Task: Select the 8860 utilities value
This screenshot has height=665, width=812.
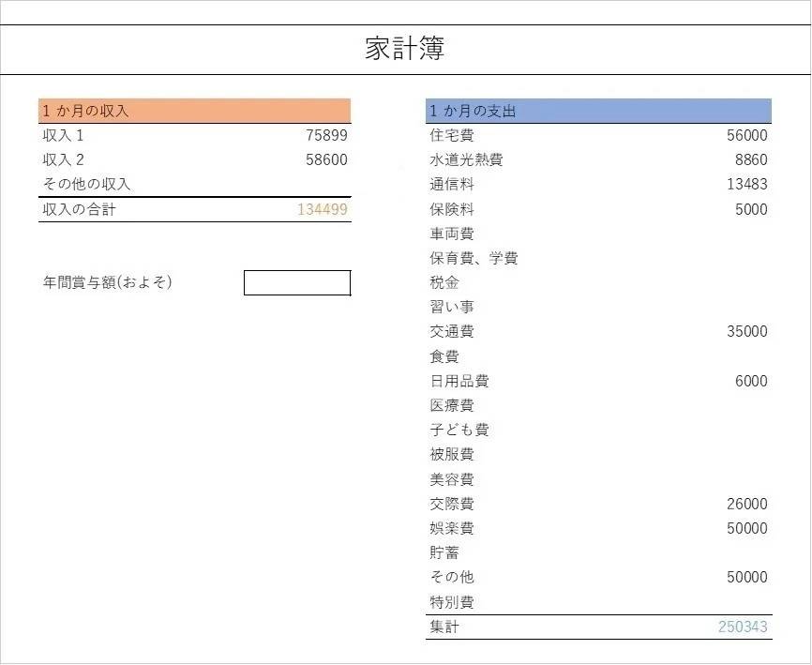Action: tap(751, 160)
